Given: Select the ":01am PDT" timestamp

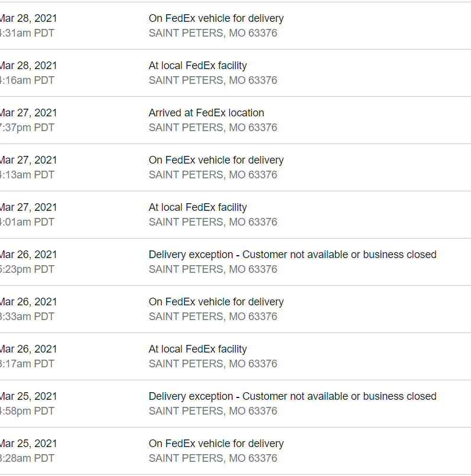Looking at the screenshot, I should coord(27,222).
